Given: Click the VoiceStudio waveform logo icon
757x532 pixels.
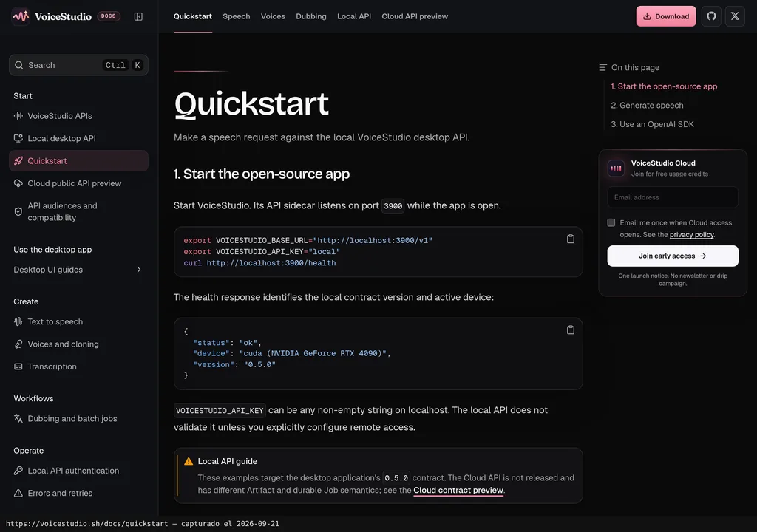Looking at the screenshot, I should tap(20, 16).
